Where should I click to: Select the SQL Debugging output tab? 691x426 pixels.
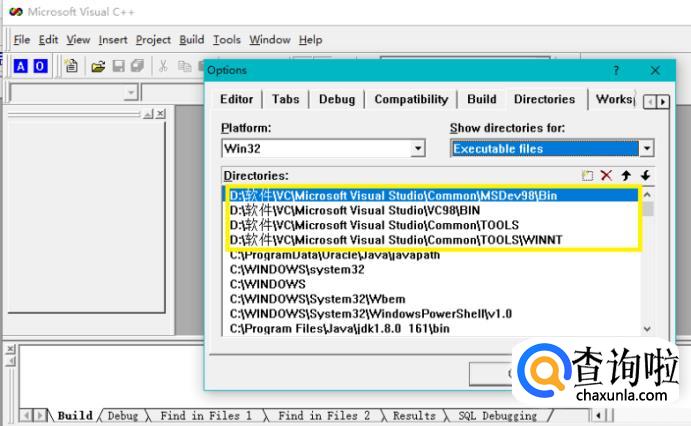coord(498,415)
